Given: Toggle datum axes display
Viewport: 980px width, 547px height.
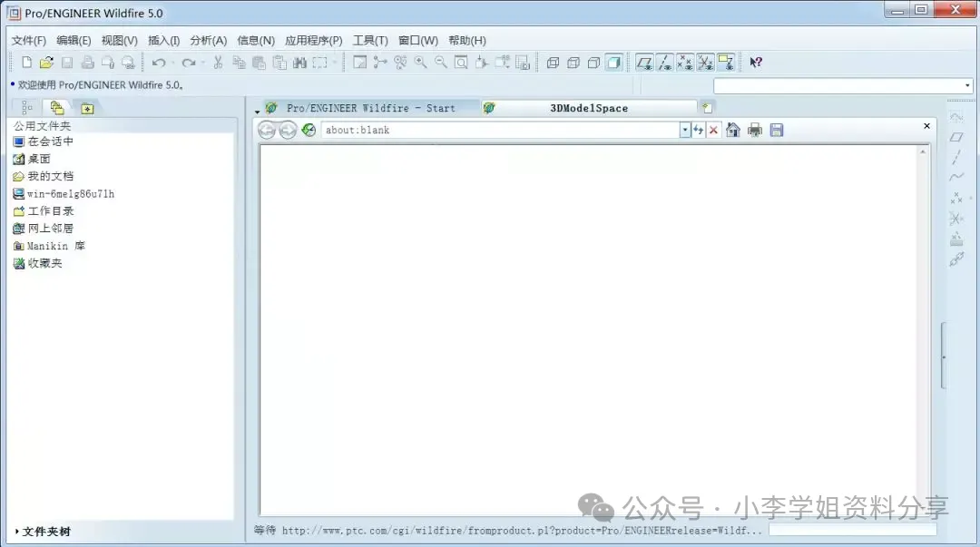Looking at the screenshot, I should [664, 62].
